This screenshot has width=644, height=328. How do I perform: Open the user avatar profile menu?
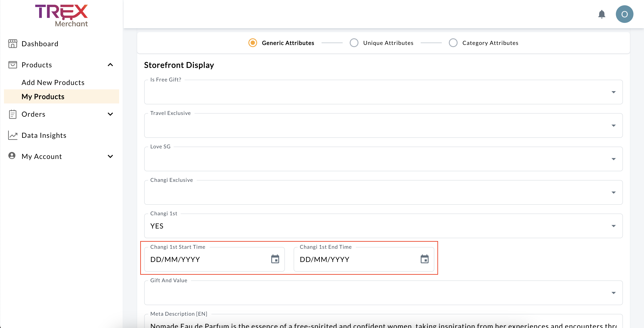(x=624, y=14)
